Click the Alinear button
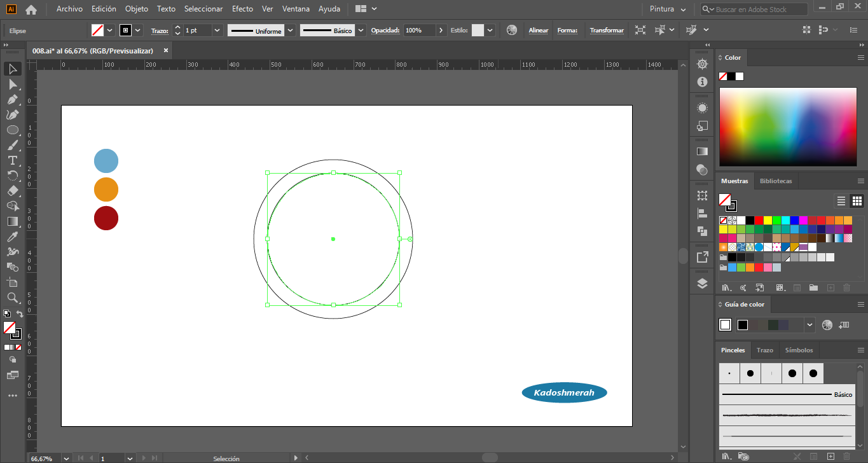Screen dimensions: 868x463 [x=539, y=31]
